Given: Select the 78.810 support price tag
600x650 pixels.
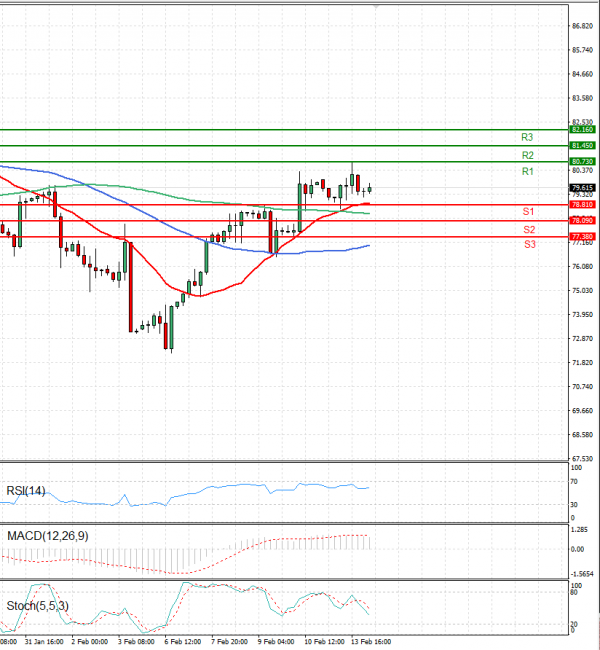Looking at the screenshot, I should coord(583,205).
